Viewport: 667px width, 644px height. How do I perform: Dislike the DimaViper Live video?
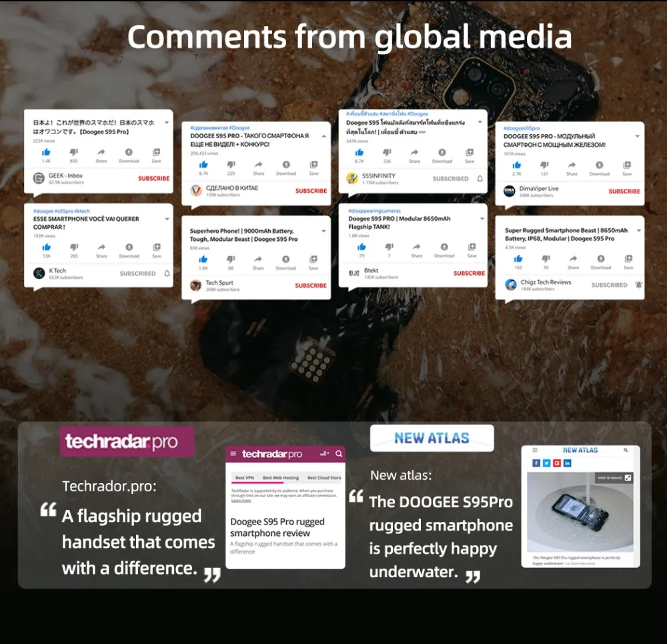pos(544,165)
